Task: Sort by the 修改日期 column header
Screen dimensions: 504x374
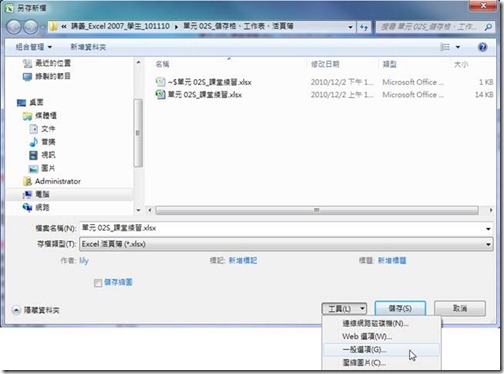Action: coord(325,64)
